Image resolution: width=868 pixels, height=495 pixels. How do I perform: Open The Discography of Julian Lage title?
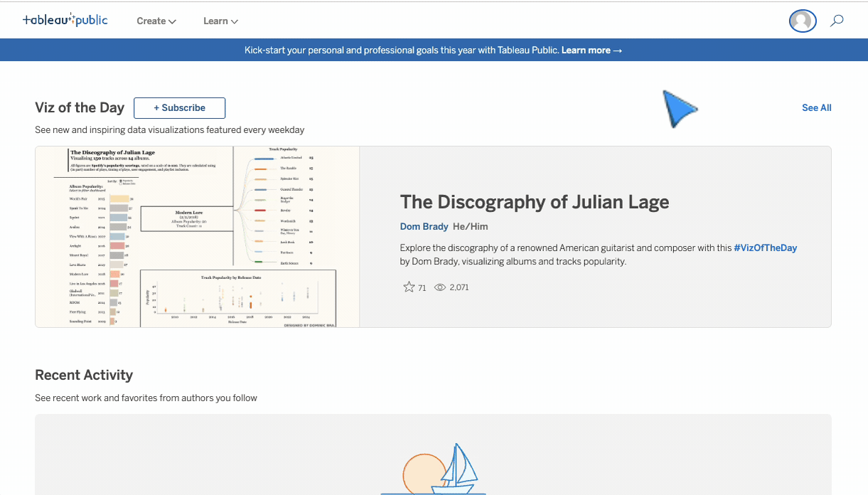[535, 202]
